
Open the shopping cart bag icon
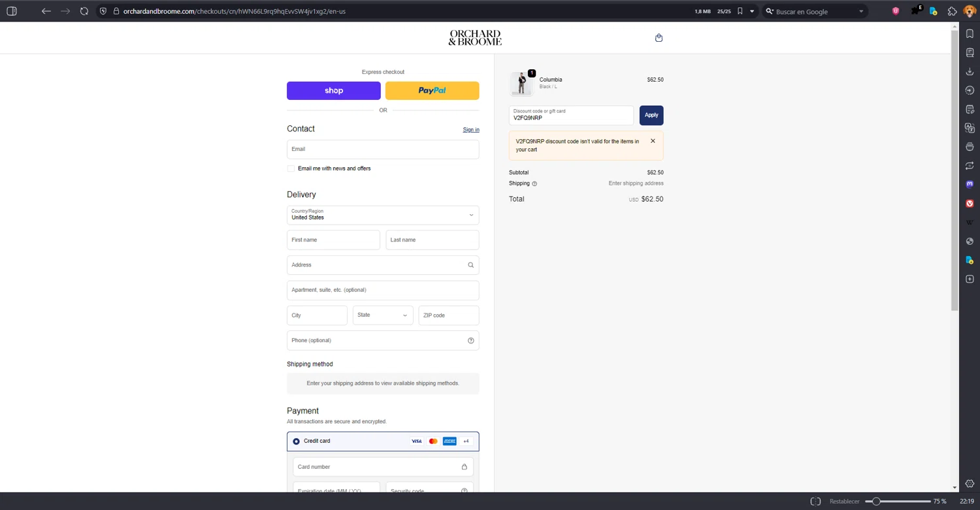659,38
